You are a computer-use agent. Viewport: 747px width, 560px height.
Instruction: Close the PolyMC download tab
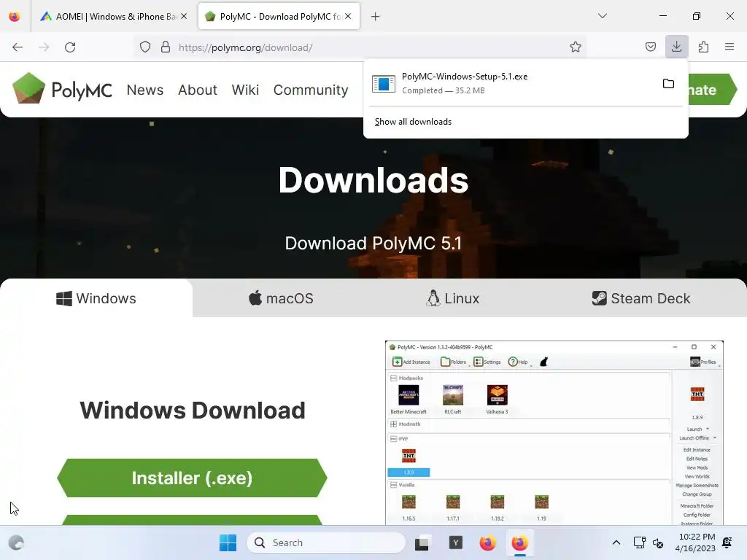point(348,16)
